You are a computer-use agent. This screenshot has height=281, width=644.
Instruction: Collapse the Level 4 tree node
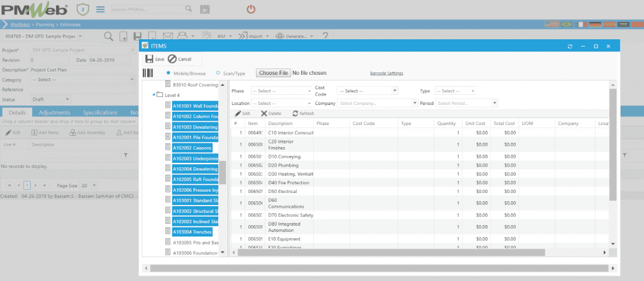coord(154,95)
